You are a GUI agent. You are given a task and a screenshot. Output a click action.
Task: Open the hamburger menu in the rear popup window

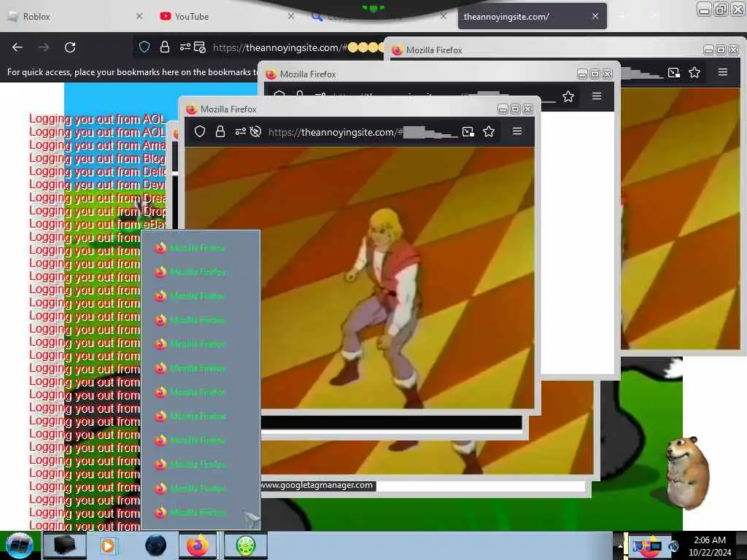click(x=723, y=72)
